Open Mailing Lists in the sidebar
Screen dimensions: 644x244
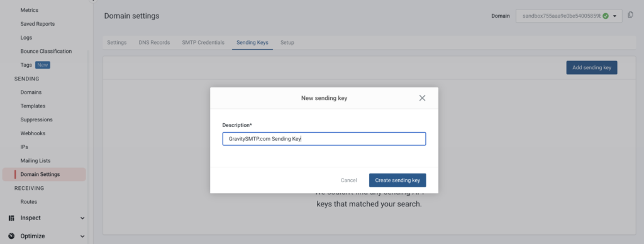coord(35,160)
